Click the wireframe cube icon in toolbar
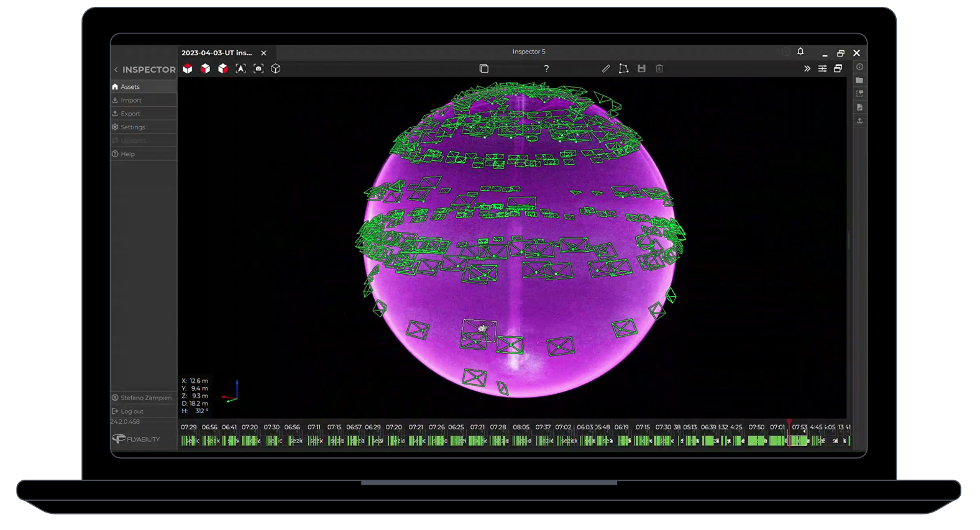 pyautogui.click(x=276, y=69)
